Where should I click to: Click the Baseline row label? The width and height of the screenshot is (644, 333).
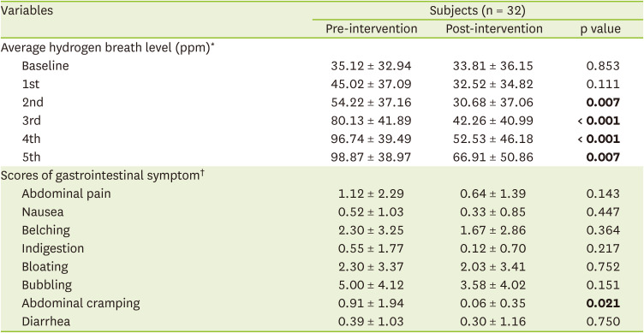(45, 66)
